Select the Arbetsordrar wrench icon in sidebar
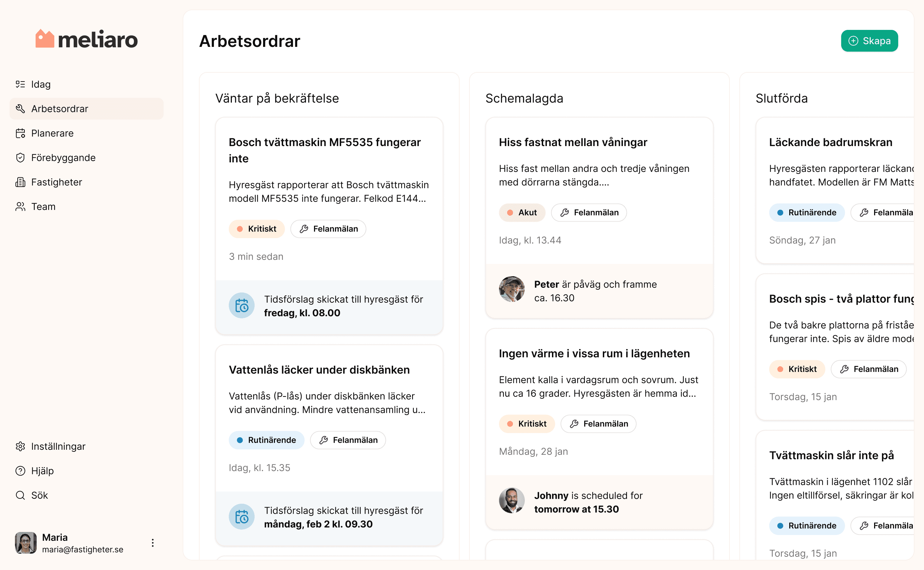Viewport: 924px width, 570px height. click(21, 109)
